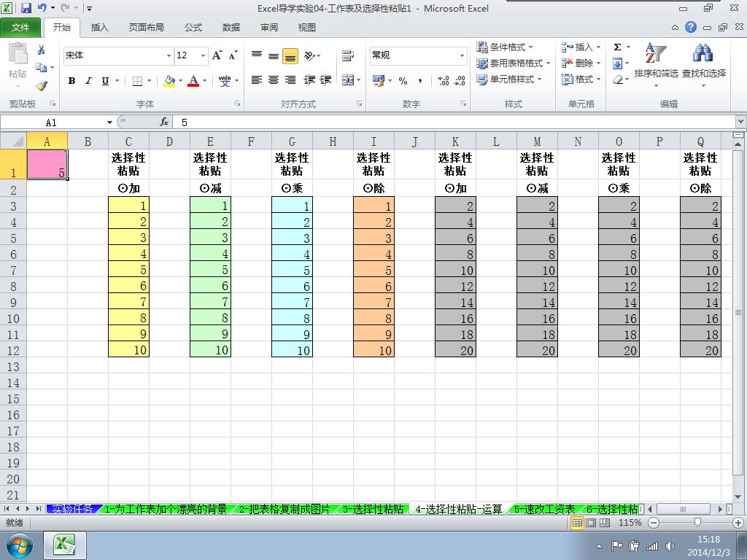Viewport: 747px width, 560px height.
Task: Click the Merge and Center icon
Action: pos(348,80)
